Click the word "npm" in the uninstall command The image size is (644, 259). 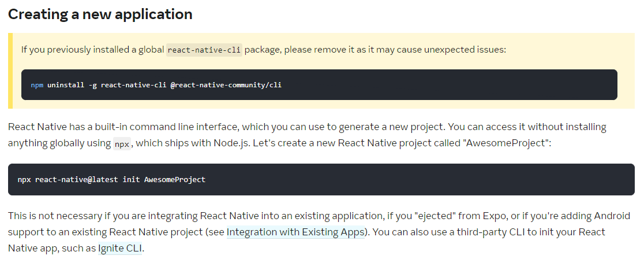click(x=37, y=85)
